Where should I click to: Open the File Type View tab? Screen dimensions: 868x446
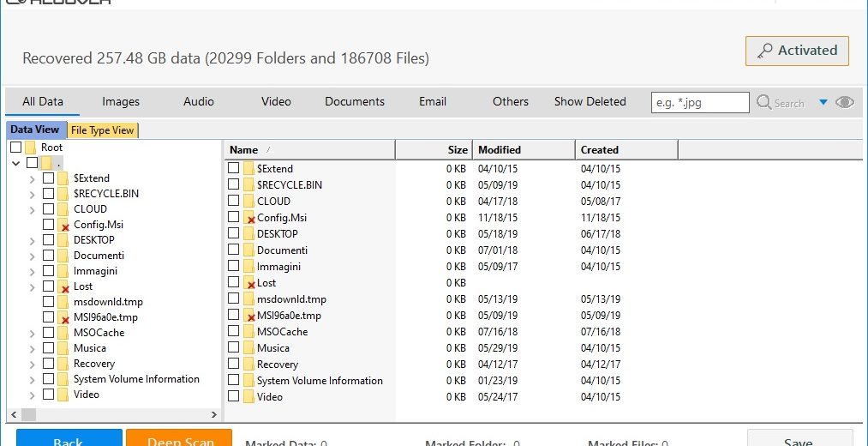102,130
